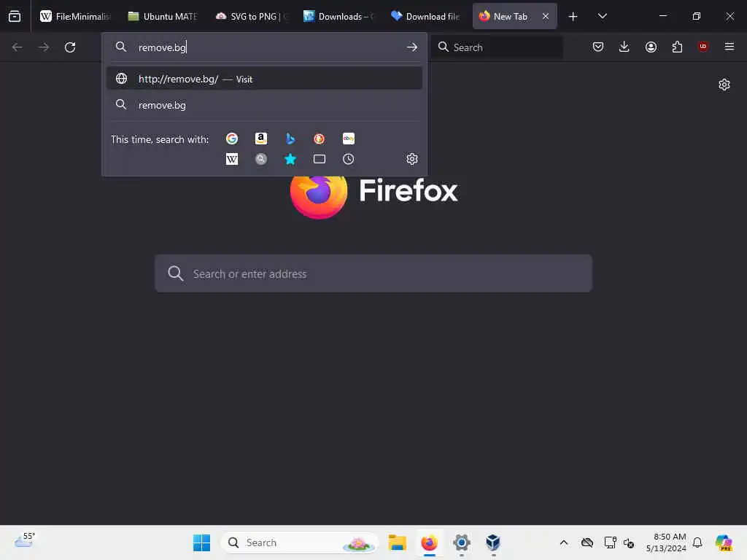Search this time with Bing
747x560 pixels.
click(290, 139)
